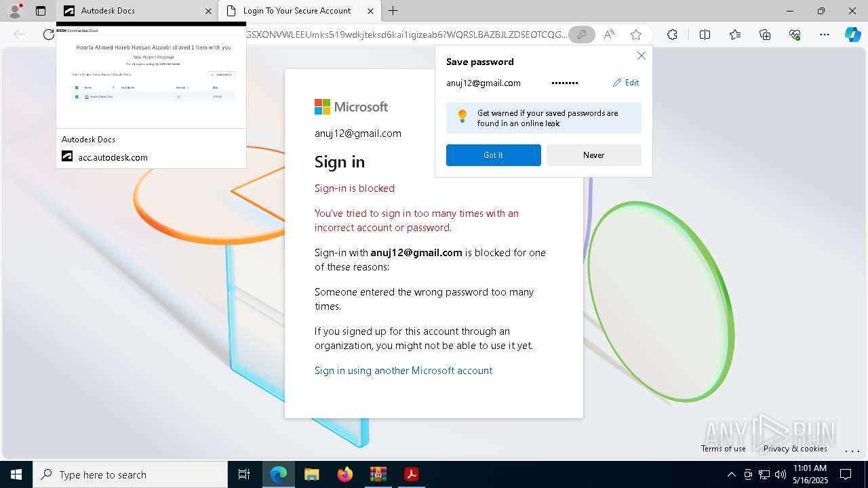This screenshot has width=868, height=488.
Task: Click Edit in Save password popup
Action: point(626,83)
